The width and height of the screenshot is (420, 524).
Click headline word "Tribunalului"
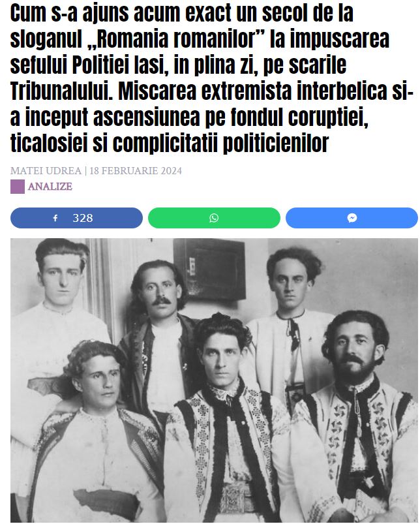(62, 91)
